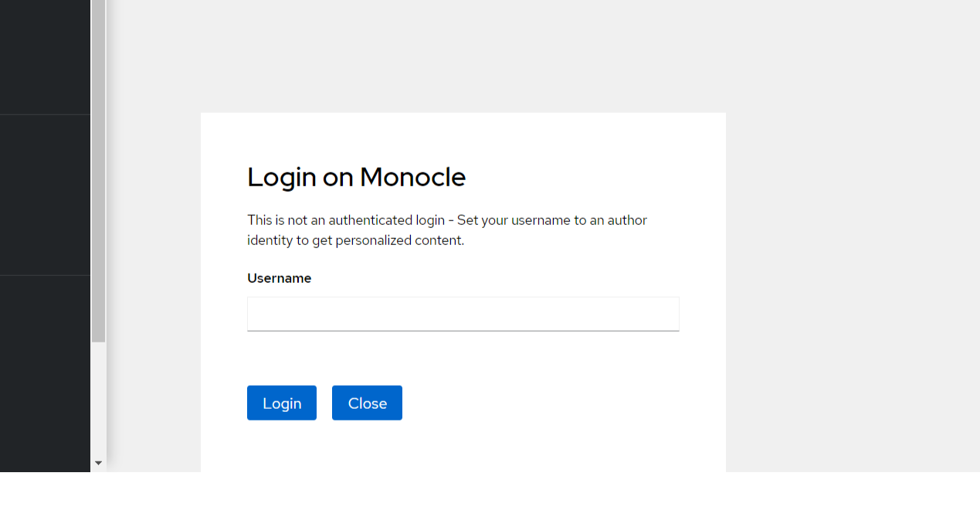Click the down arrow on the scrollbar
Screen dimensions: 980x517
point(99,462)
